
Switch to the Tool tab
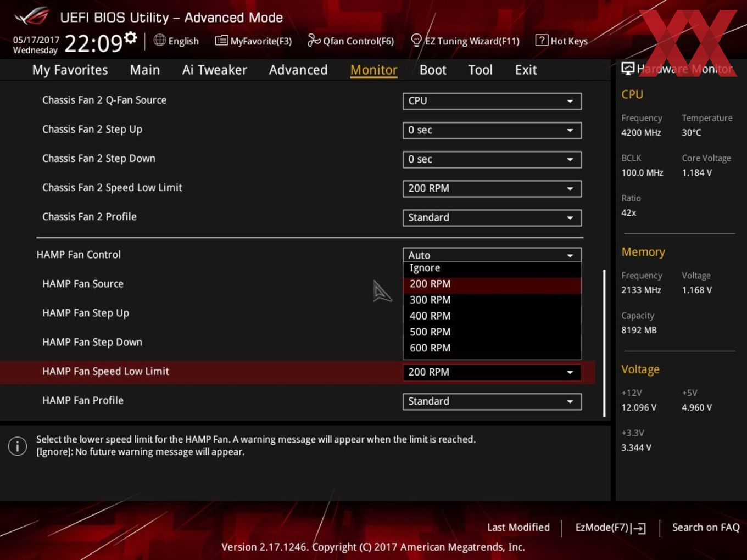coord(480,70)
